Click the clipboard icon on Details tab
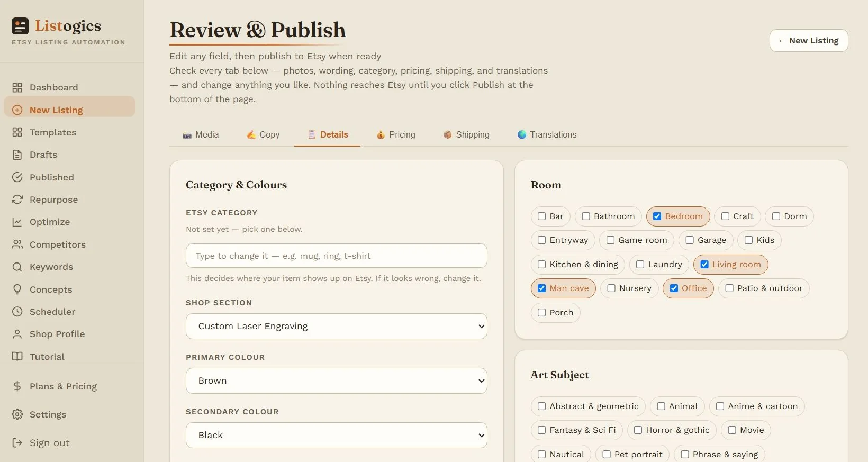The width and height of the screenshot is (868, 462). click(x=312, y=134)
